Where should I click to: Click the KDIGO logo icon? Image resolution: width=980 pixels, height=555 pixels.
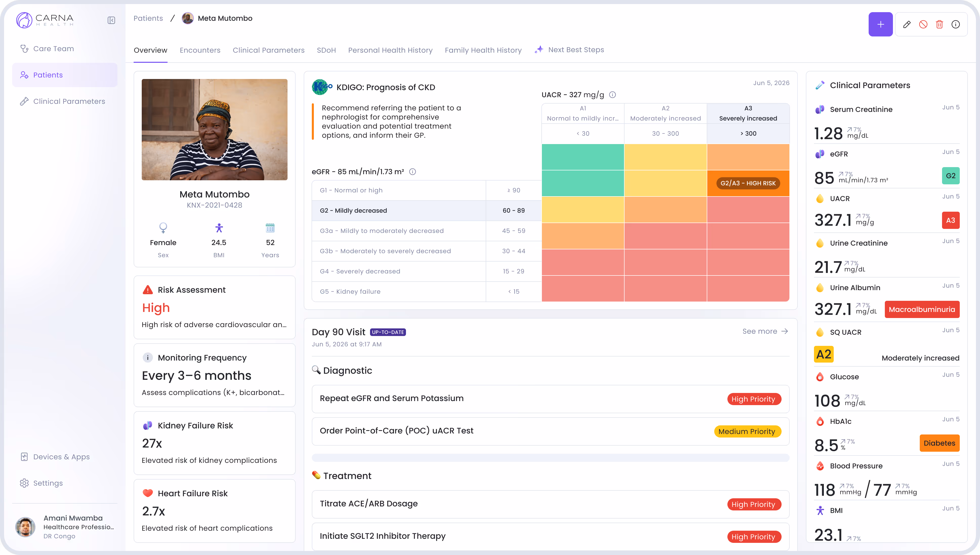322,87
